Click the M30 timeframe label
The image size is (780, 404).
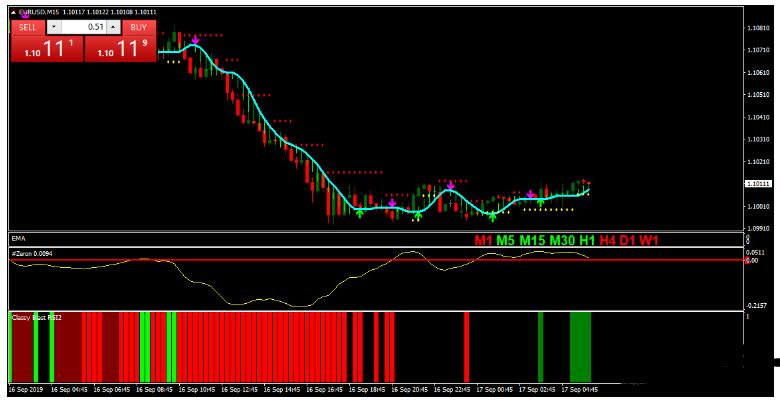(562, 241)
